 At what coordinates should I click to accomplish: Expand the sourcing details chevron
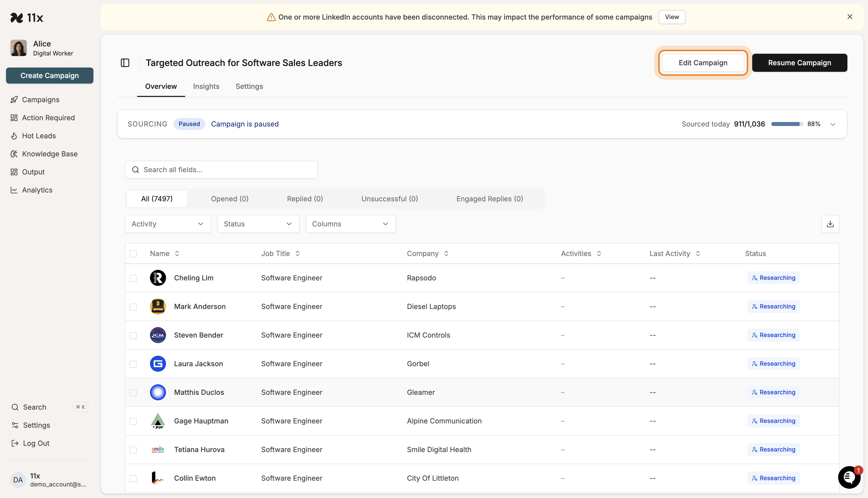tap(833, 124)
